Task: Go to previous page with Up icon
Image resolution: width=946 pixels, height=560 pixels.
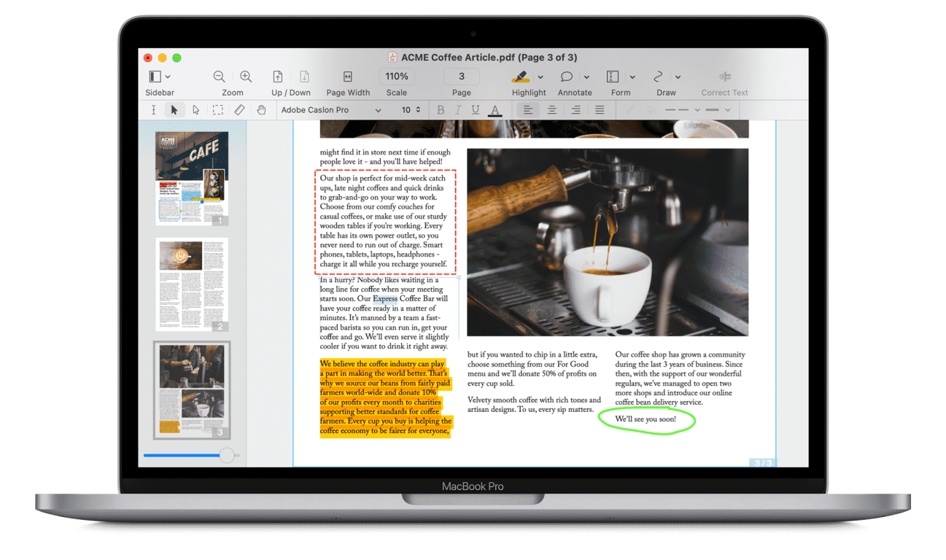Action: click(278, 77)
